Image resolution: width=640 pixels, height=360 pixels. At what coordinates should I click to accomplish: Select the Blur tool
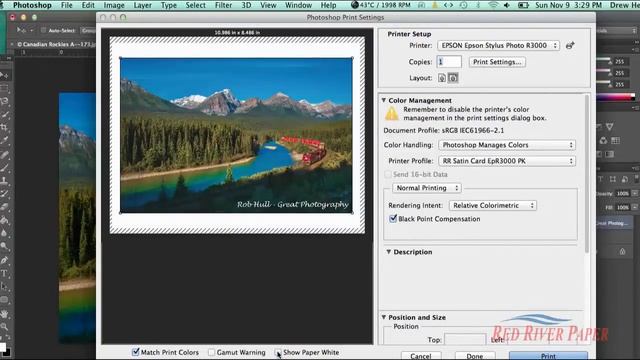(x=4, y=233)
